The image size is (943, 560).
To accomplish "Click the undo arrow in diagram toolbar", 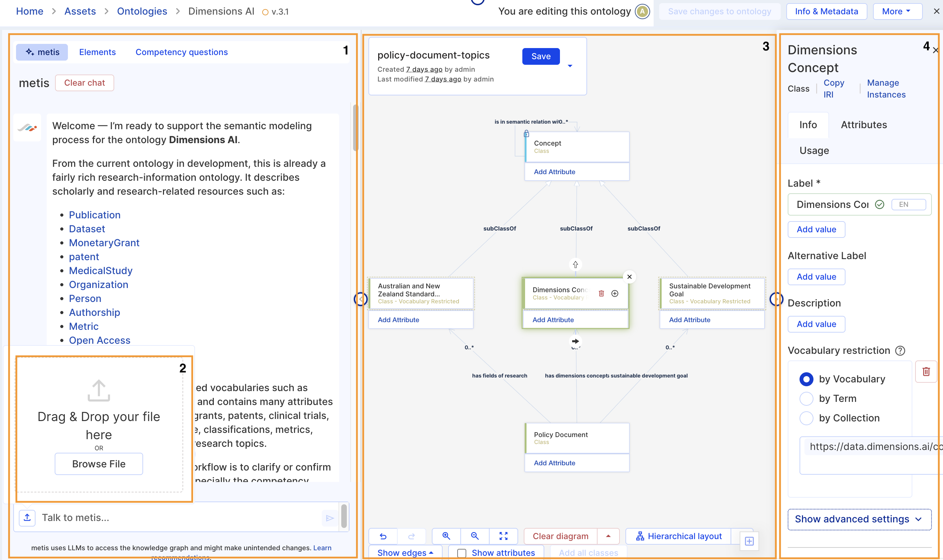I will (x=383, y=536).
